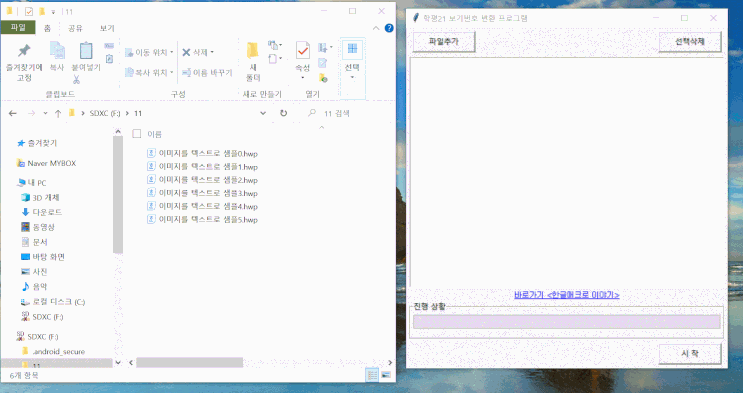Go back with the left arrow
Screen dimensions: 743x393
pyautogui.click(x=13, y=113)
